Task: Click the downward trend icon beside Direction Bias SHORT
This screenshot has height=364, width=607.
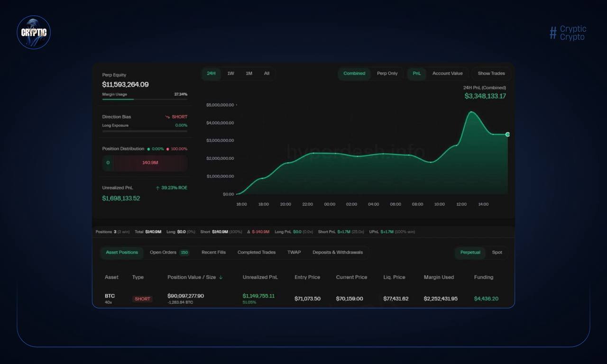Action: pos(167,117)
